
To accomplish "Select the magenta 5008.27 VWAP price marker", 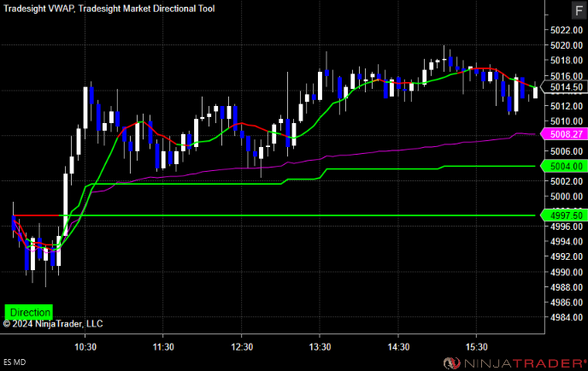I will pos(565,134).
